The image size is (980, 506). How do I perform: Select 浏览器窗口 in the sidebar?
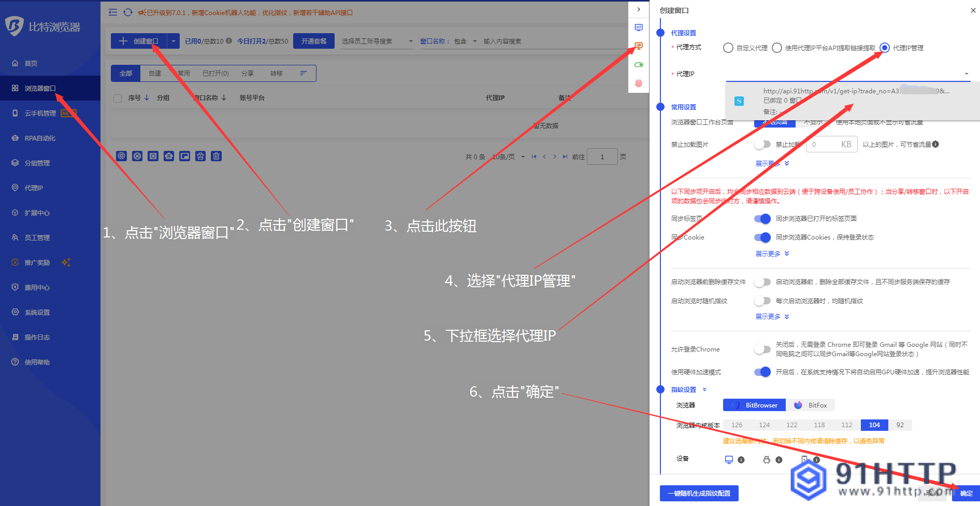40,88
